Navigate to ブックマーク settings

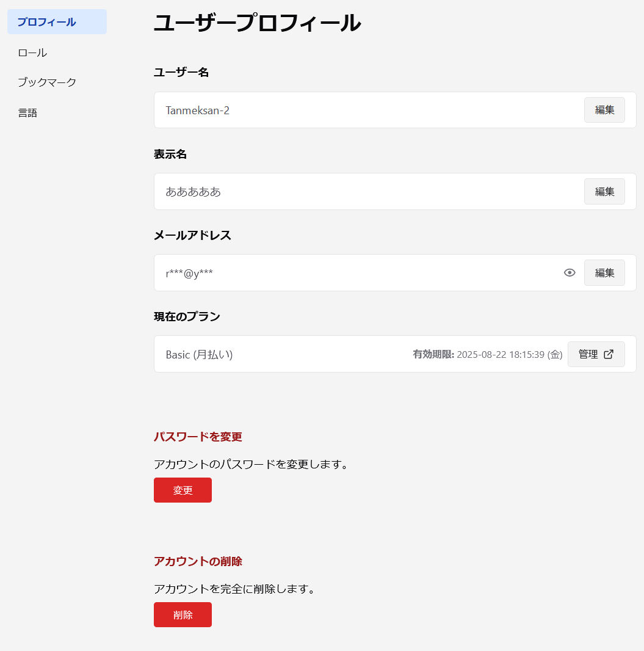[47, 82]
